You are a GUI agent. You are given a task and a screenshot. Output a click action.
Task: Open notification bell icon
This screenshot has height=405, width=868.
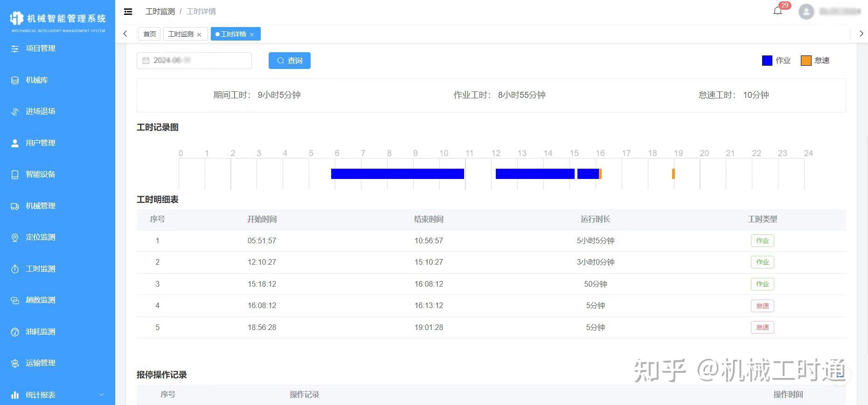[x=778, y=11]
